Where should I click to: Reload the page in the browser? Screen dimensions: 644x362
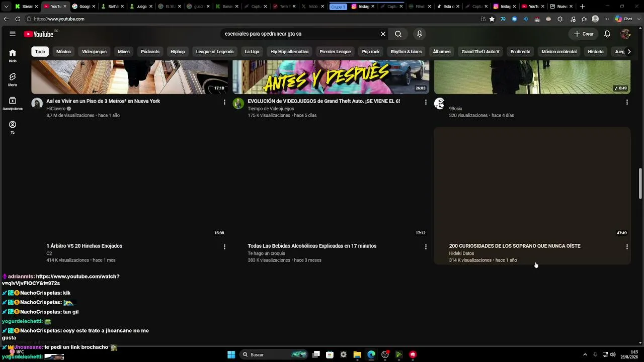18,19
